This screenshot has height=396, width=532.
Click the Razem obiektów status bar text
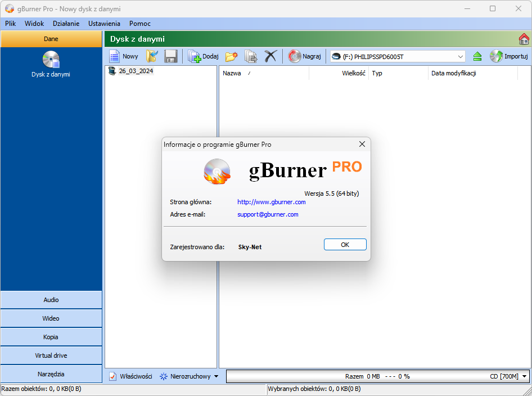(x=41, y=389)
